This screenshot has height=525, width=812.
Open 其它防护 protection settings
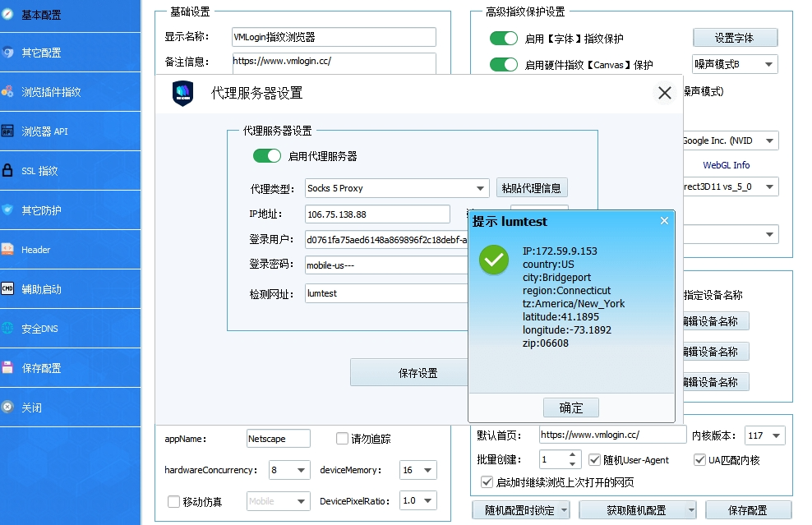41,210
